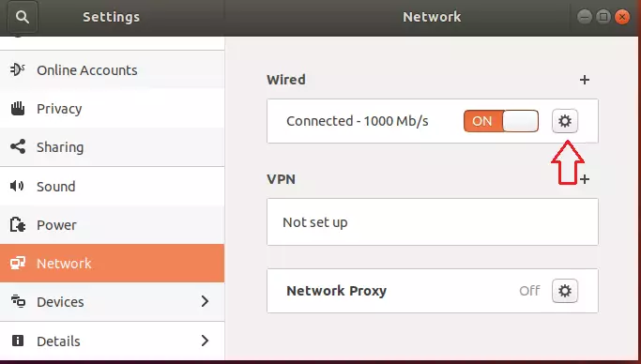The width and height of the screenshot is (641, 364).
Task: Turn off the Wired connection switch
Action: (501, 121)
